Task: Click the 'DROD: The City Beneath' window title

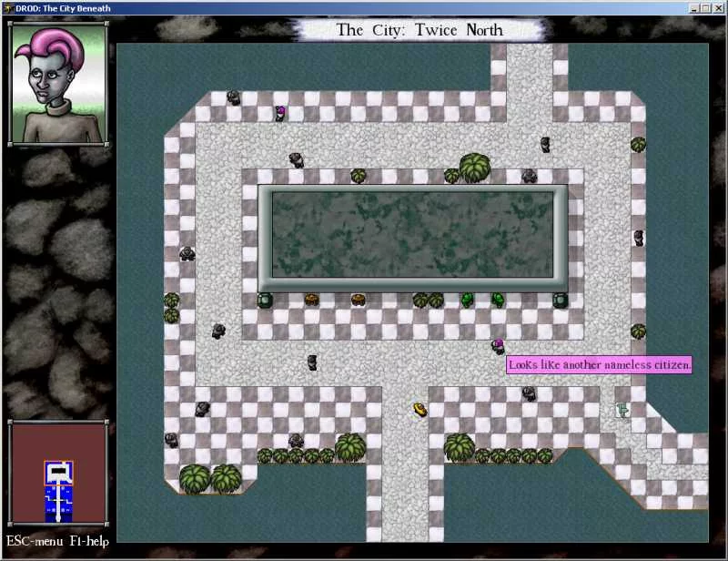Action: tap(63, 8)
